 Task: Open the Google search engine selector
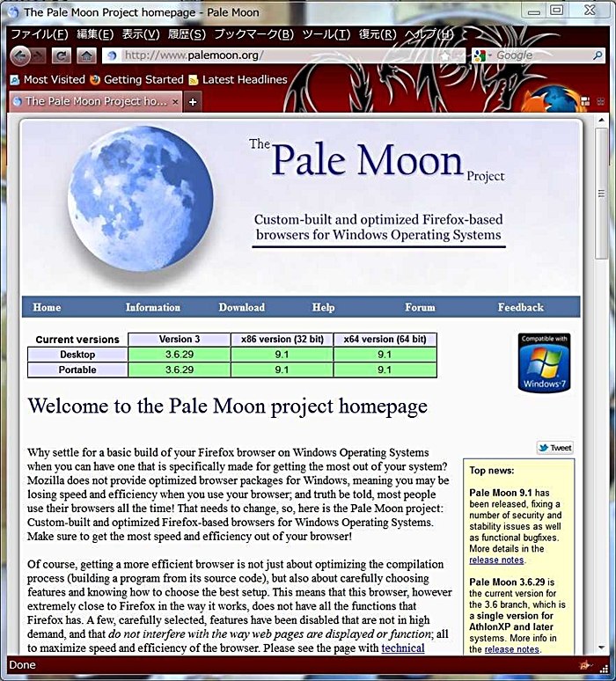tap(481, 55)
